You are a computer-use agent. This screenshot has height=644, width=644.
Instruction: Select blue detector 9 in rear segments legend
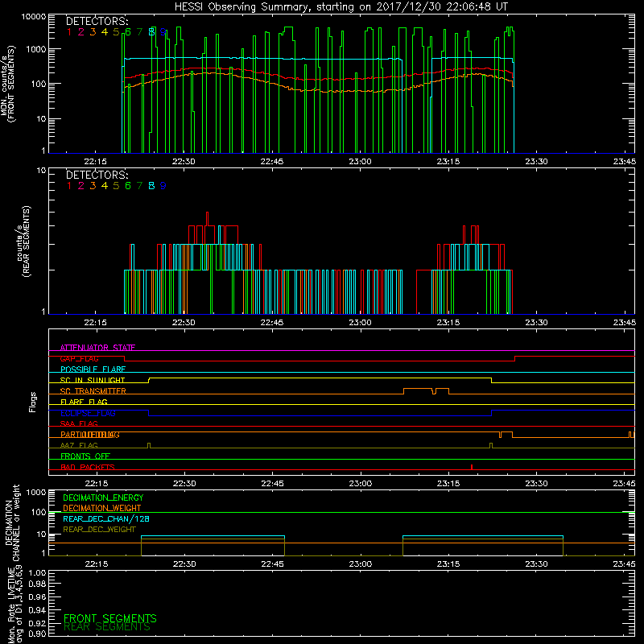tap(163, 186)
